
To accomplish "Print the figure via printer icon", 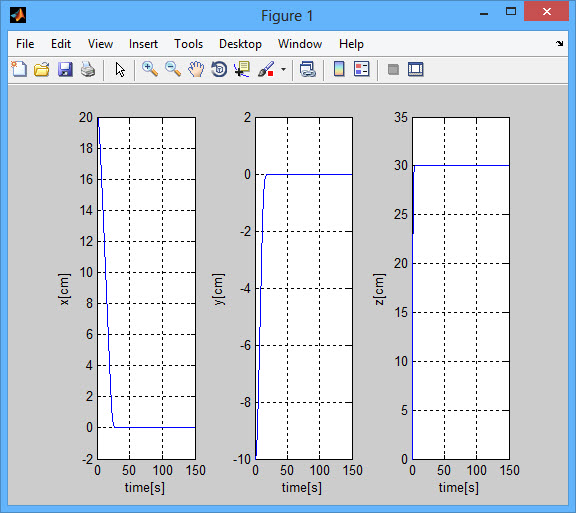I will coord(88,69).
